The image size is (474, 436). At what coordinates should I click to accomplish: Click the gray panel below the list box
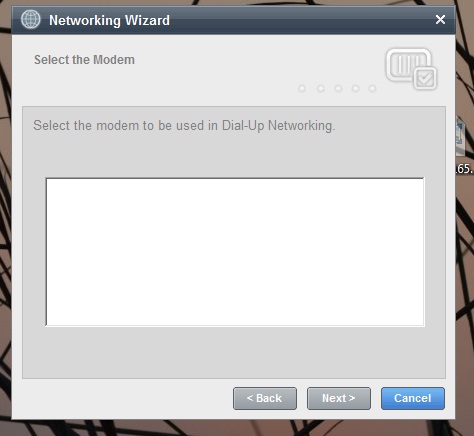234,352
